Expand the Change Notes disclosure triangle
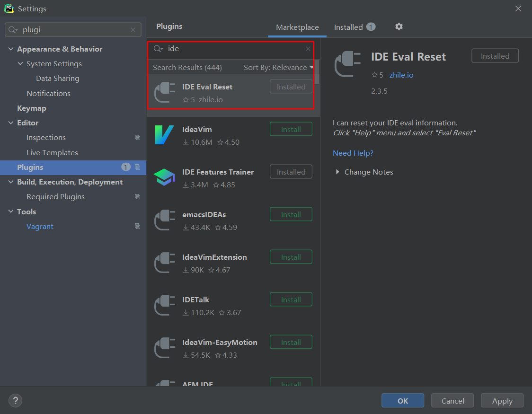Image resolution: width=532 pixels, height=414 pixels. pos(337,172)
